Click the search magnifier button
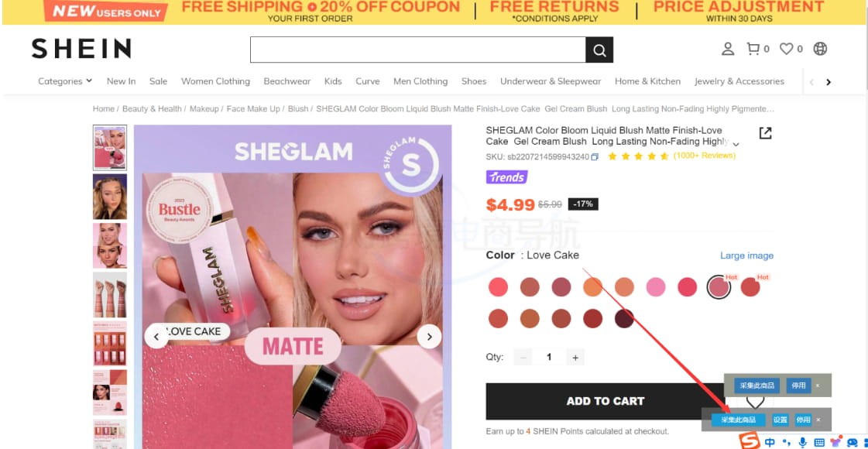The height and width of the screenshot is (449, 868). point(599,50)
